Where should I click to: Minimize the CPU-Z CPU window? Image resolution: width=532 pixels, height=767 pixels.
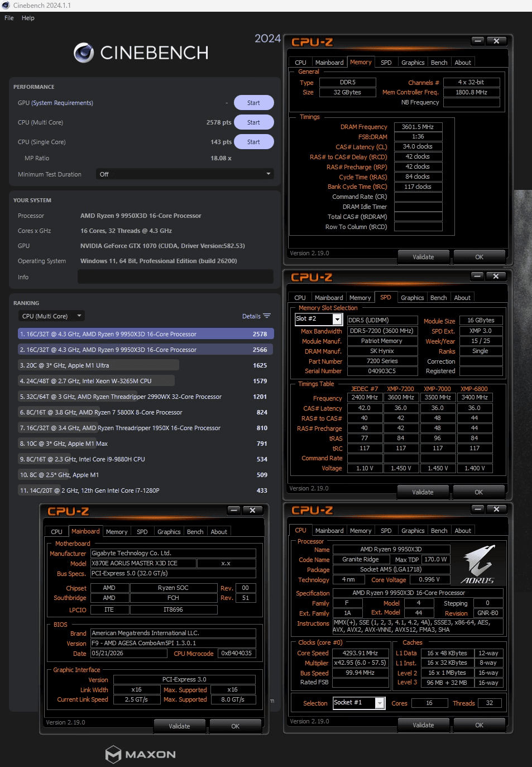[x=478, y=509]
